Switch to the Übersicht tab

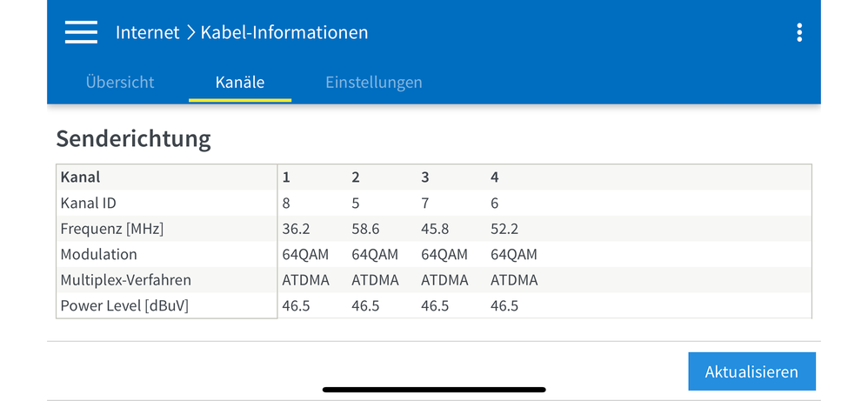119,82
